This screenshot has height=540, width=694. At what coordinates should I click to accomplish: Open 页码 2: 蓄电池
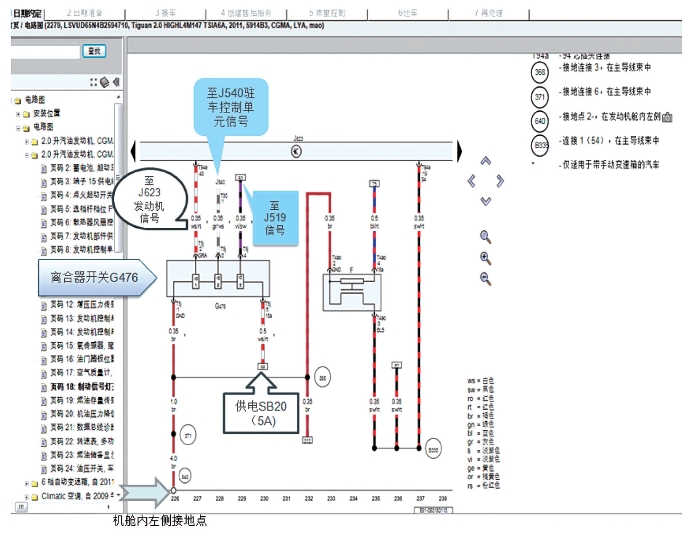point(82,168)
